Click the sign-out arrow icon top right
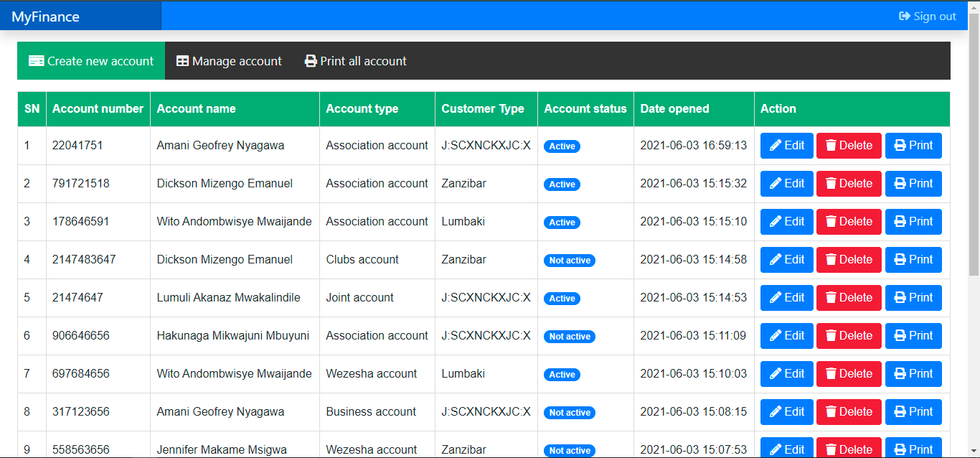Viewport: 980px width, 458px height. coord(905,16)
